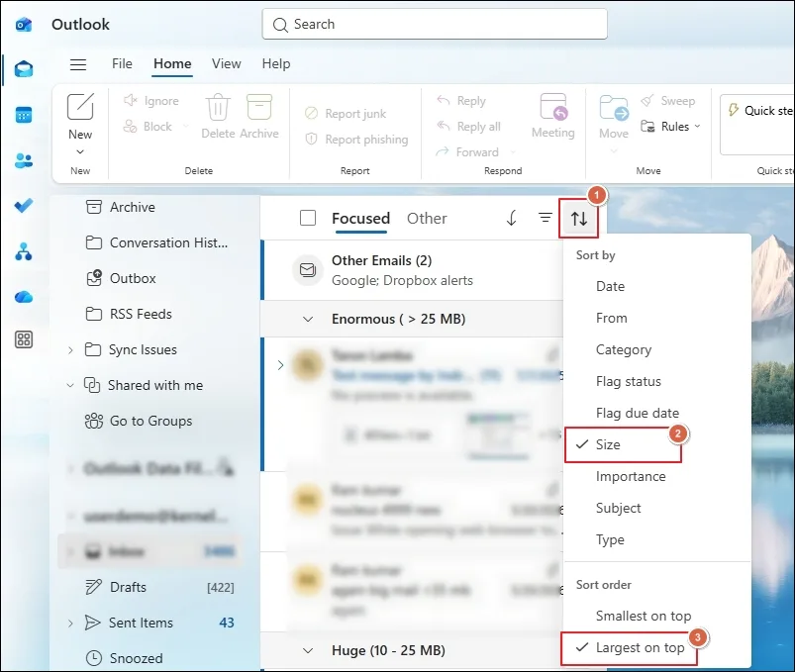795x672 pixels.
Task: Open the Rules dropdown
Action: [x=670, y=127]
